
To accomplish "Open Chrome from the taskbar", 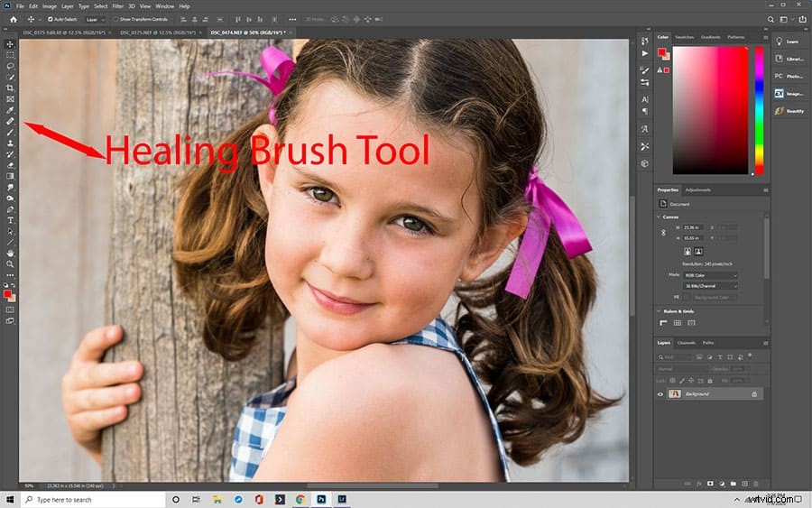I will pos(300,500).
